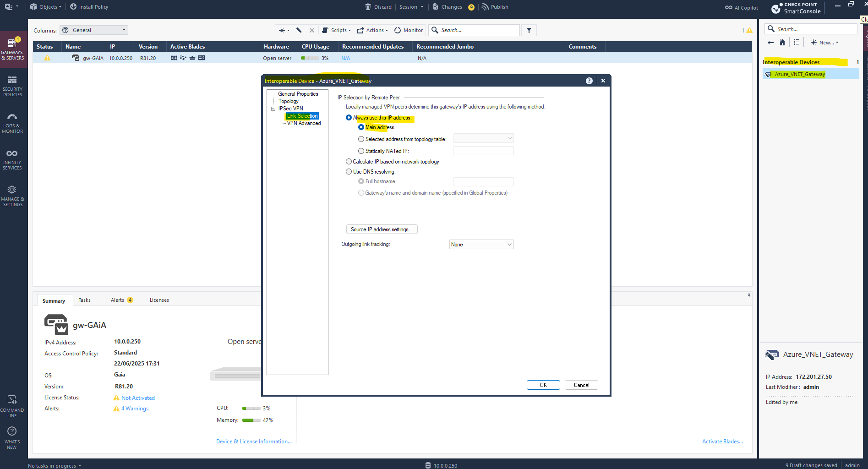Image resolution: width=868 pixels, height=469 pixels.
Task: Collapse IPSec VPN tree node
Action: coord(273,109)
